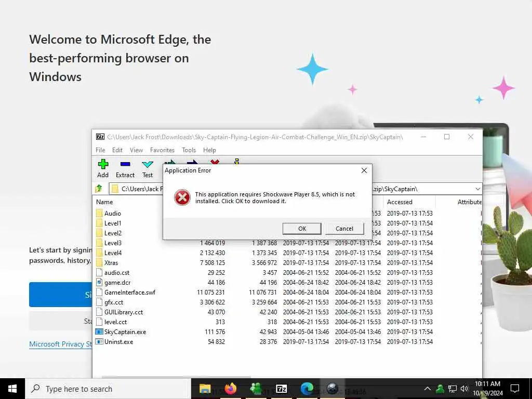Click the up-folder arrow beside address bar

[99, 189]
